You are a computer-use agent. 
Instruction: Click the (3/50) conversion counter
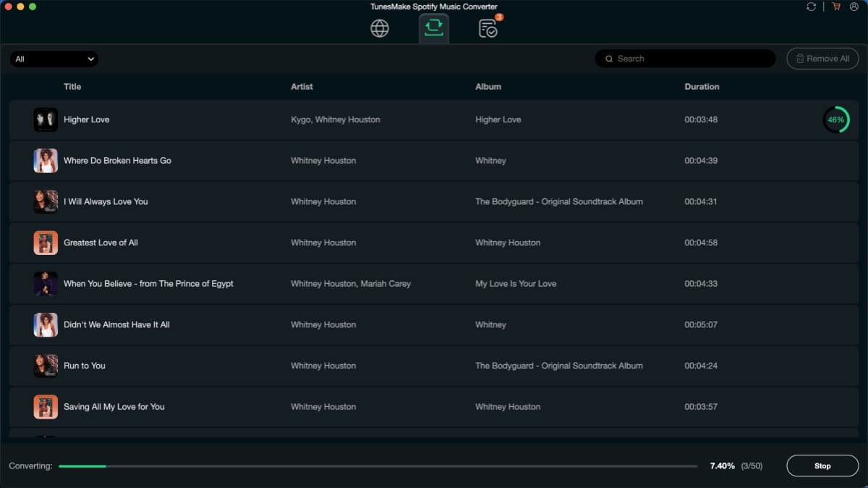point(752,466)
